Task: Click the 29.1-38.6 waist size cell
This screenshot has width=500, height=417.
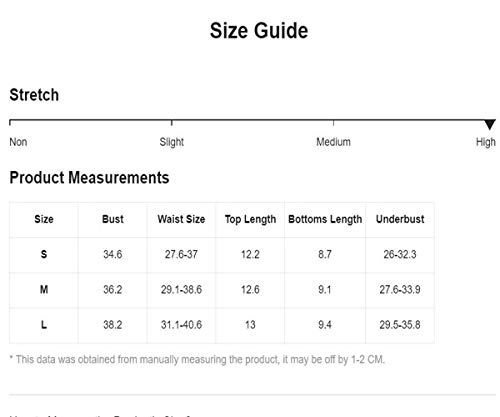Action: click(x=181, y=290)
